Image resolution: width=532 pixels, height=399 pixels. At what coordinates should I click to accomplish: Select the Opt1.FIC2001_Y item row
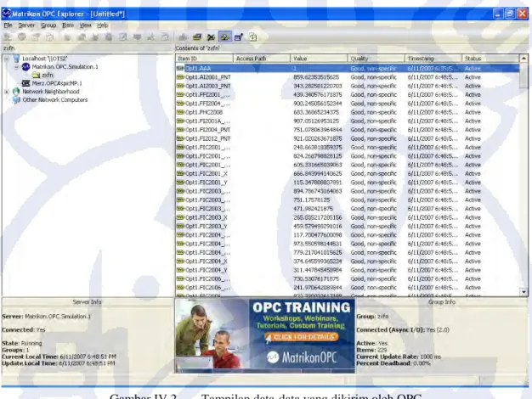(x=348, y=183)
